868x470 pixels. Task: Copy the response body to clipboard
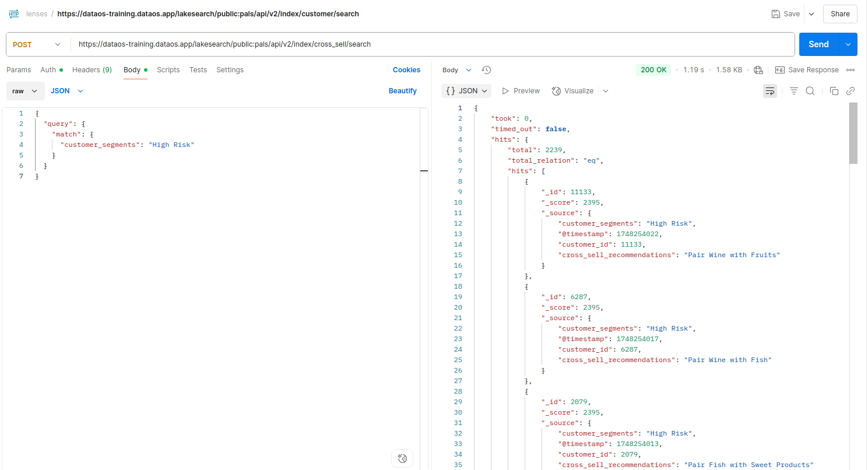[x=834, y=91]
